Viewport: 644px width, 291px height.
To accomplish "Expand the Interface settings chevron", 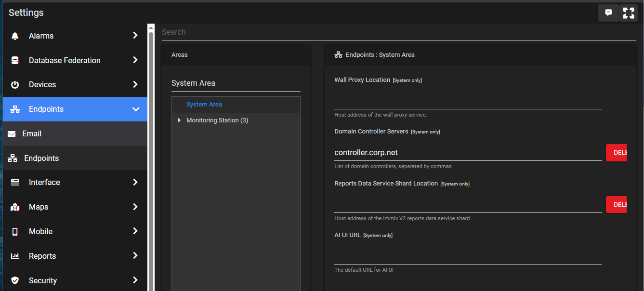I will pyautogui.click(x=135, y=183).
